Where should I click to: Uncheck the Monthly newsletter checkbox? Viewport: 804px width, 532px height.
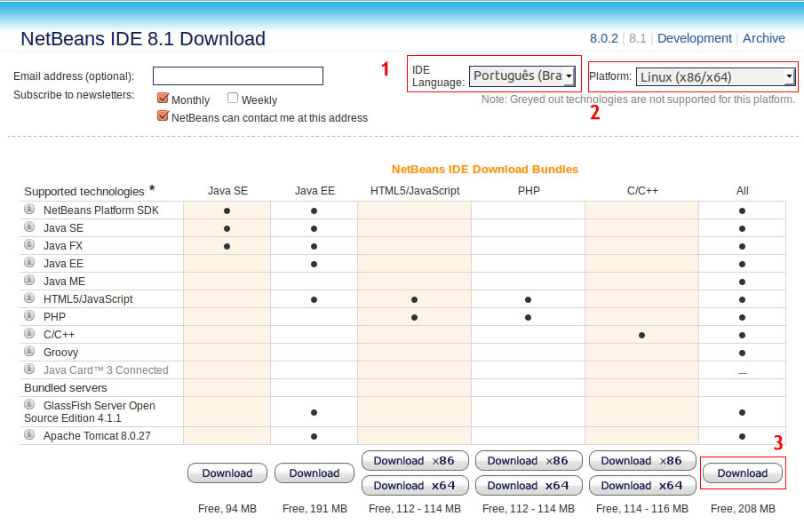click(x=163, y=98)
